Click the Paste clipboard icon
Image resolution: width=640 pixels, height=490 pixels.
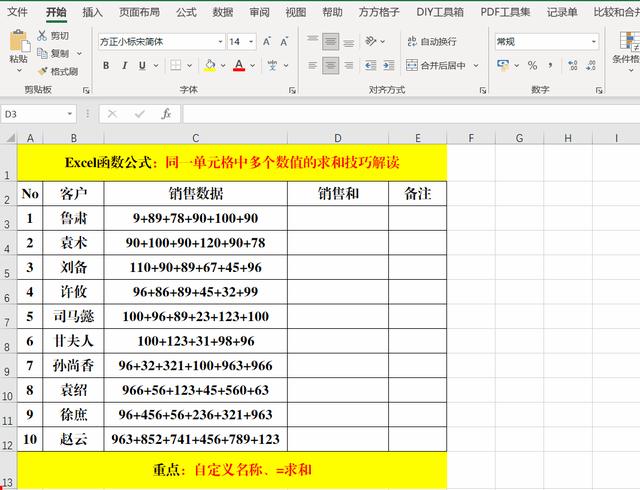[19, 42]
